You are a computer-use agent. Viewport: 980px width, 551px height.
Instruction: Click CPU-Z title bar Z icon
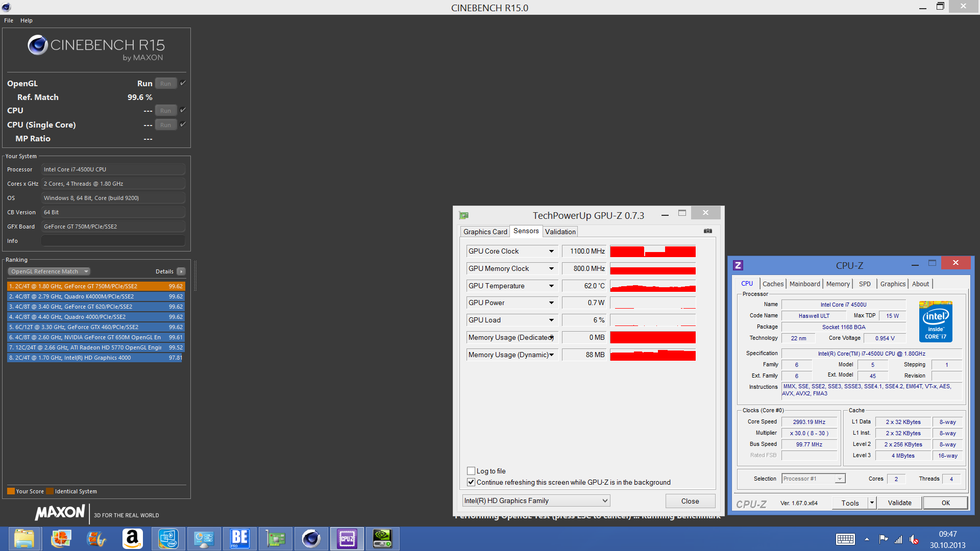[x=738, y=265]
